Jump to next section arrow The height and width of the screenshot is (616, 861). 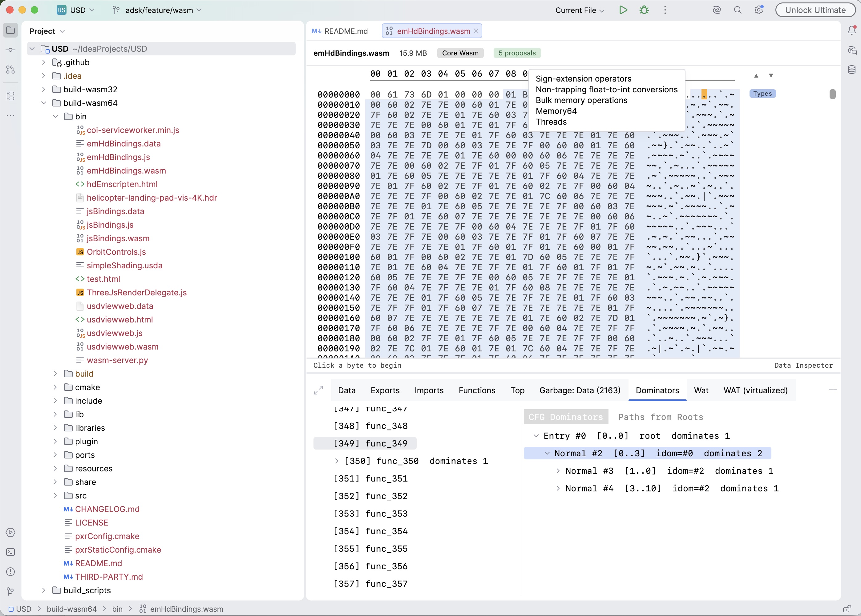tap(771, 76)
